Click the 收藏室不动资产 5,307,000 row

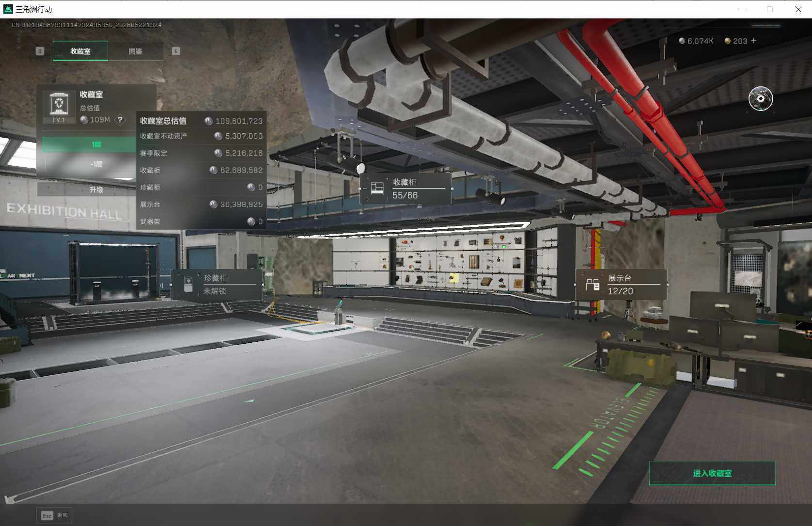coord(201,136)
